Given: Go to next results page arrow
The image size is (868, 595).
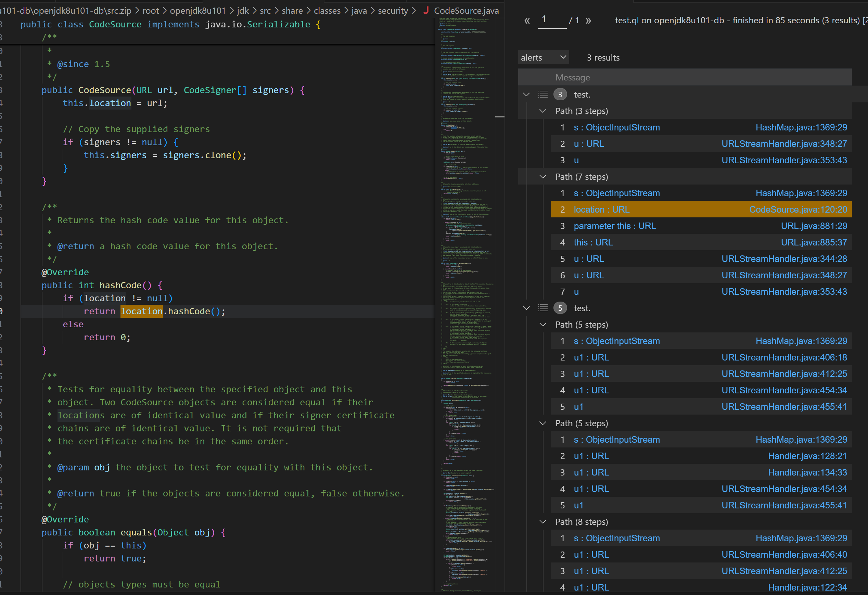Looking at the screenshot, I should 589,21.
